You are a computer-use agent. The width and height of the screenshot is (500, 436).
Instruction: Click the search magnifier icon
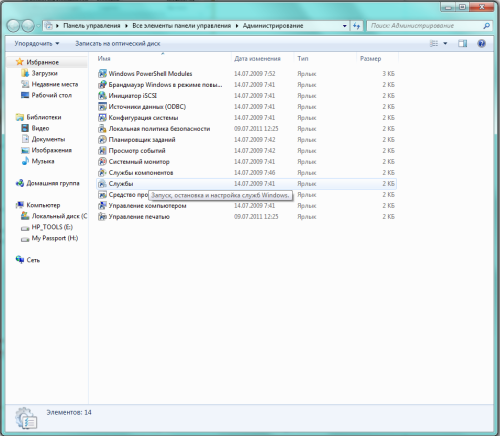(486, 26)
